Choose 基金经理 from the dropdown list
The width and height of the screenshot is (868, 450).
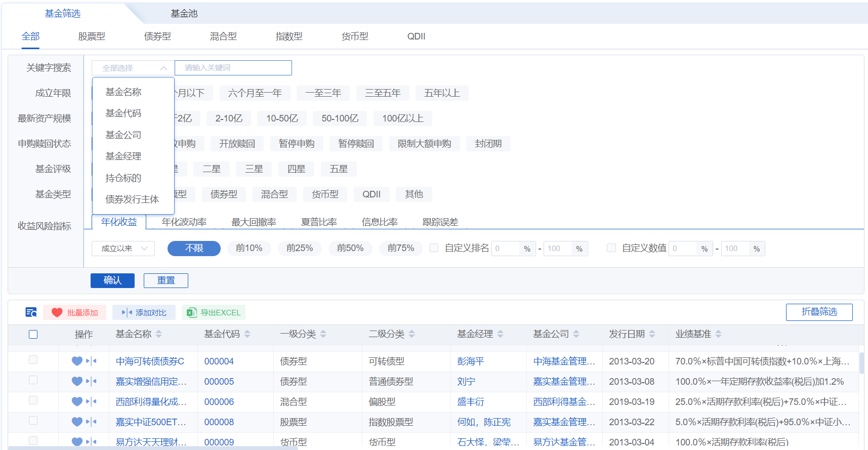tap(123, 156)
